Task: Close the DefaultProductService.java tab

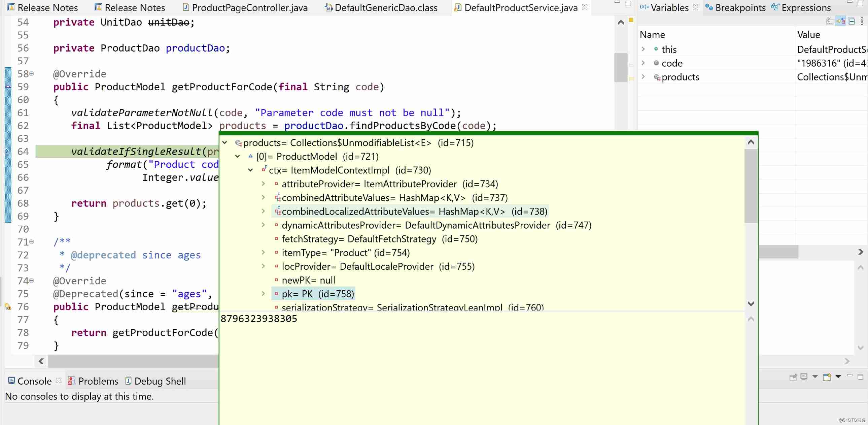Action: click(585, 7)
